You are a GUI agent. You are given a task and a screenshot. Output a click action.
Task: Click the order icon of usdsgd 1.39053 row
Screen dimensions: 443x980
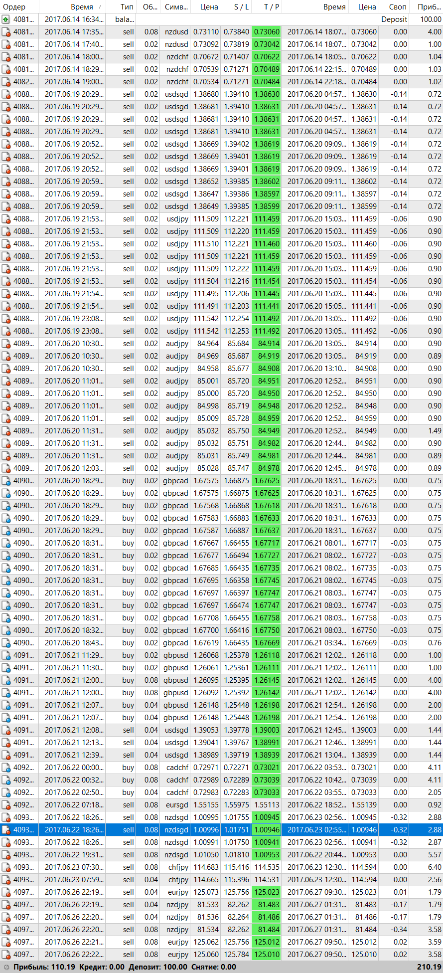click(x=5, y=730)
